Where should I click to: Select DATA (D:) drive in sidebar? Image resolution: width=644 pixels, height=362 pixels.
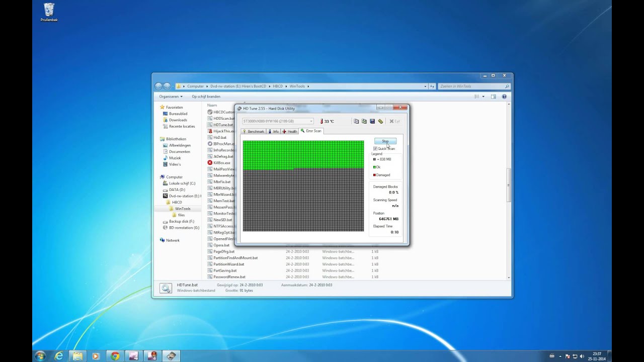point(174,190)
